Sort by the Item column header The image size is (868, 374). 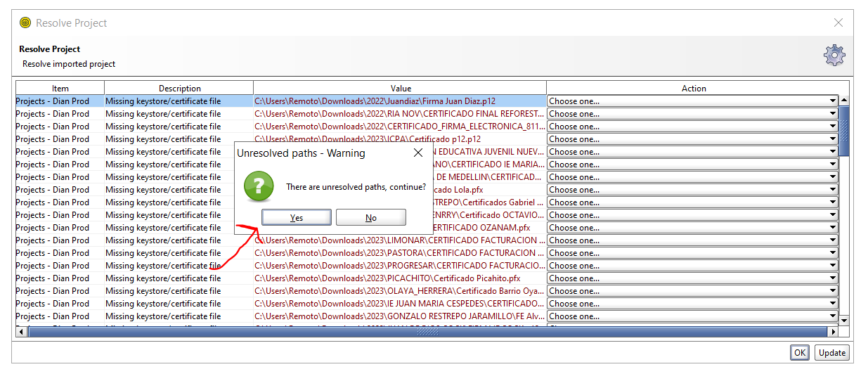pyautogui.click(x=60, y=89)
